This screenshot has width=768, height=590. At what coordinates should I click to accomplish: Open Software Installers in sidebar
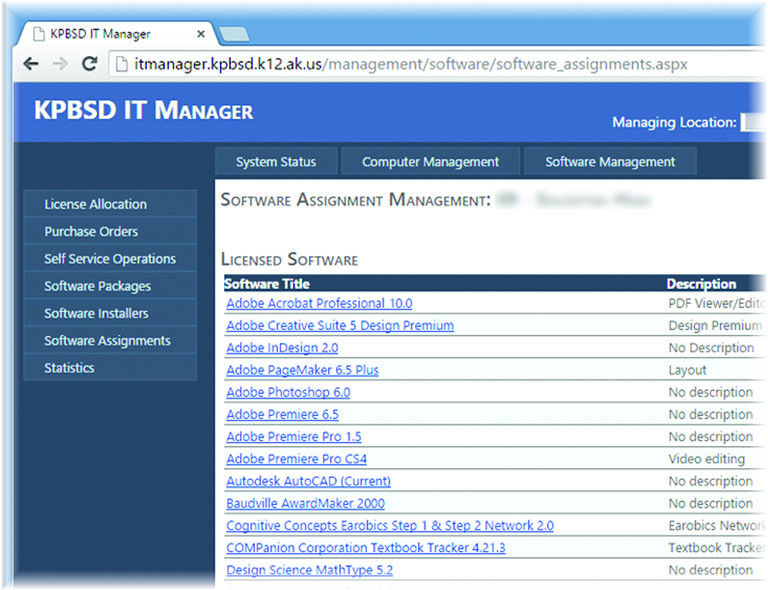110,313
